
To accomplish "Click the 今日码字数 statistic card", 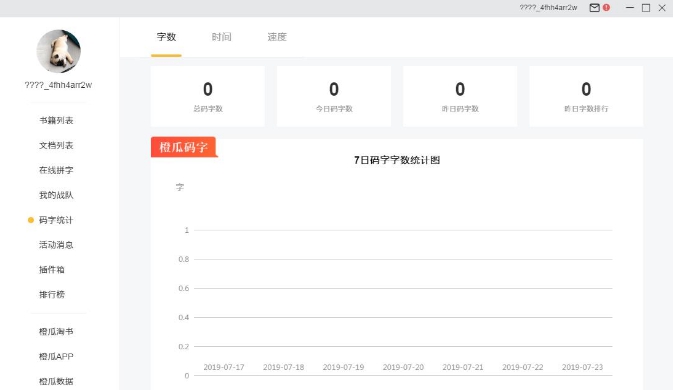I will (334, 96).
